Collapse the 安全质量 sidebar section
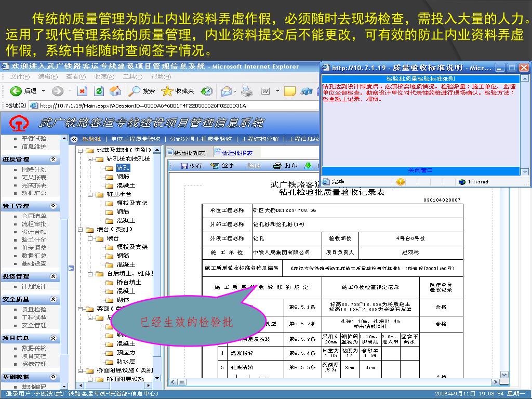This screenshot has width=532, height=399. 54,299
